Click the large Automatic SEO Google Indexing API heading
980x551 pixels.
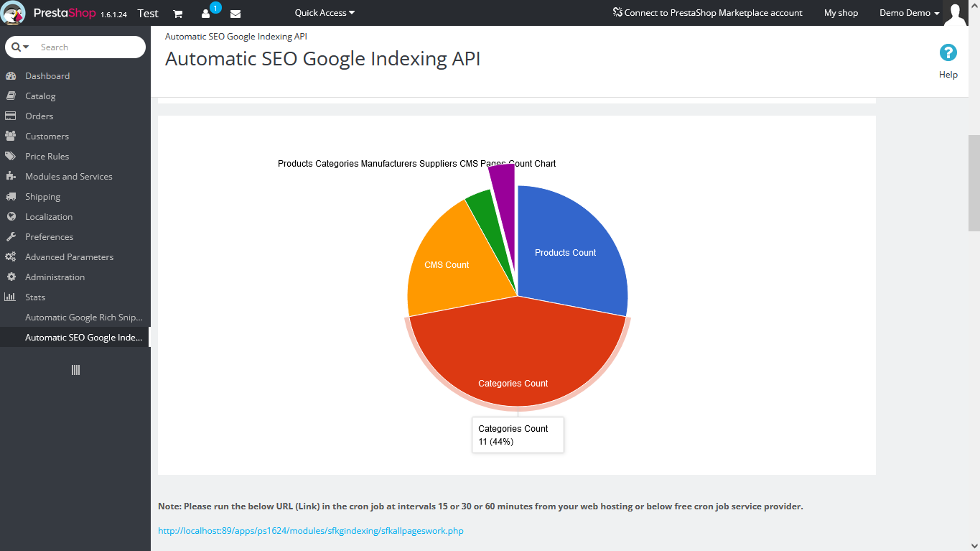pyautogui.click(x=323, y=59)
